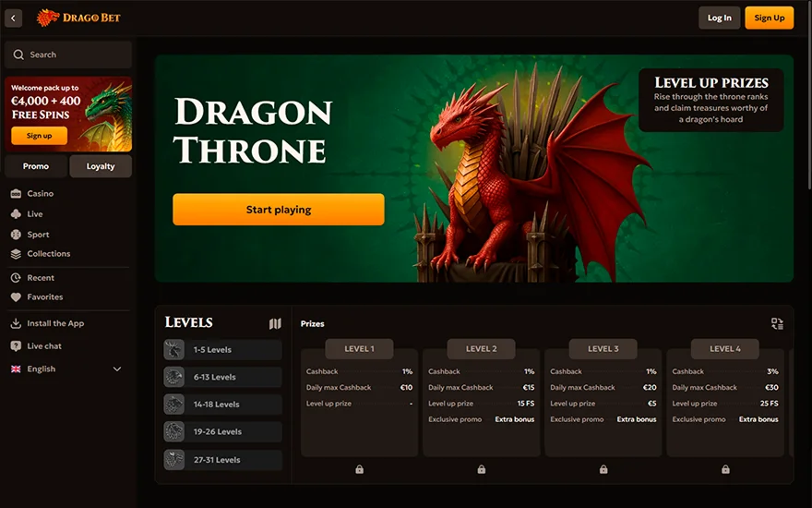Select the UK flag language icon

pyautogui.click(x=16, y=369)
